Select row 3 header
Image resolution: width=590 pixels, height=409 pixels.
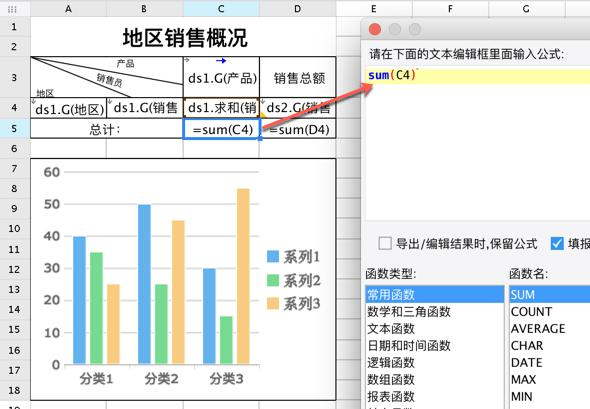coord(14,78)
